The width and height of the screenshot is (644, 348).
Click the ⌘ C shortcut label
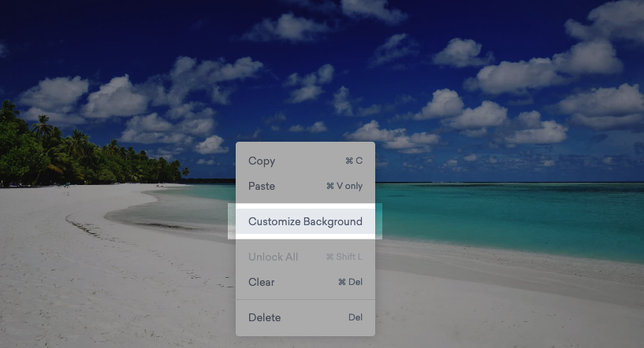point(354,161)
